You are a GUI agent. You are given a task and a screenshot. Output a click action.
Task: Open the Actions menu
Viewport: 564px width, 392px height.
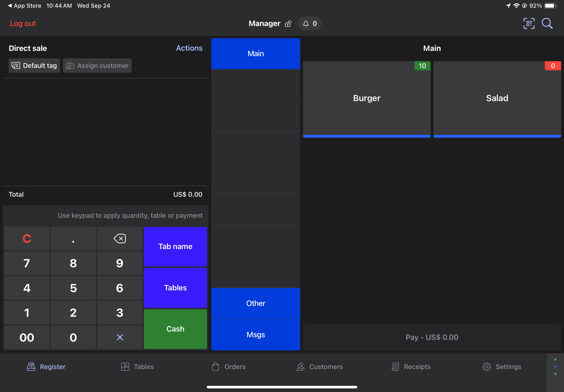pos(189,48)
